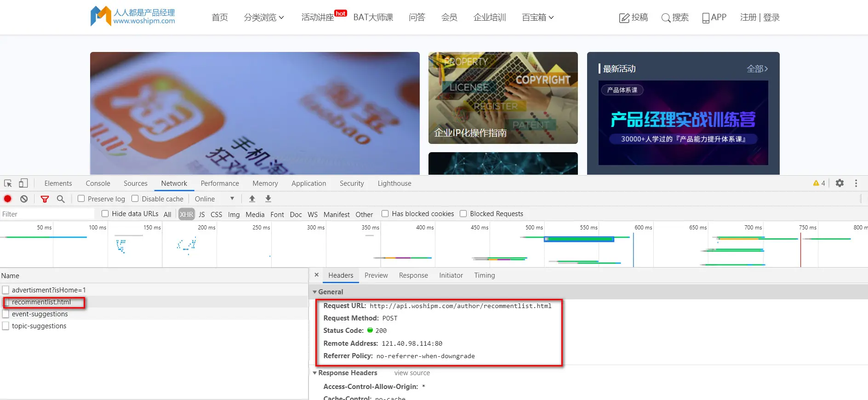Open the Security tab
This screenshot has width=868, height=400.
coord(352,183)
